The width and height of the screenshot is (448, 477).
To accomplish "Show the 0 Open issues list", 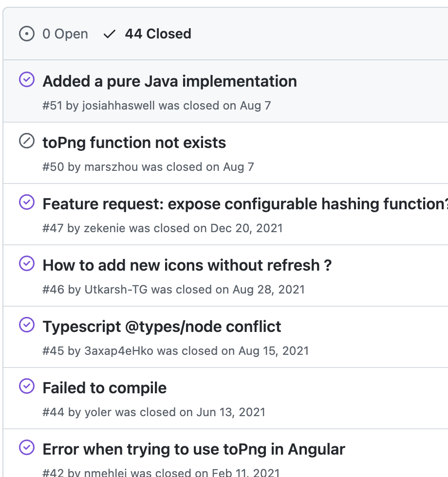I will [65, 34].
